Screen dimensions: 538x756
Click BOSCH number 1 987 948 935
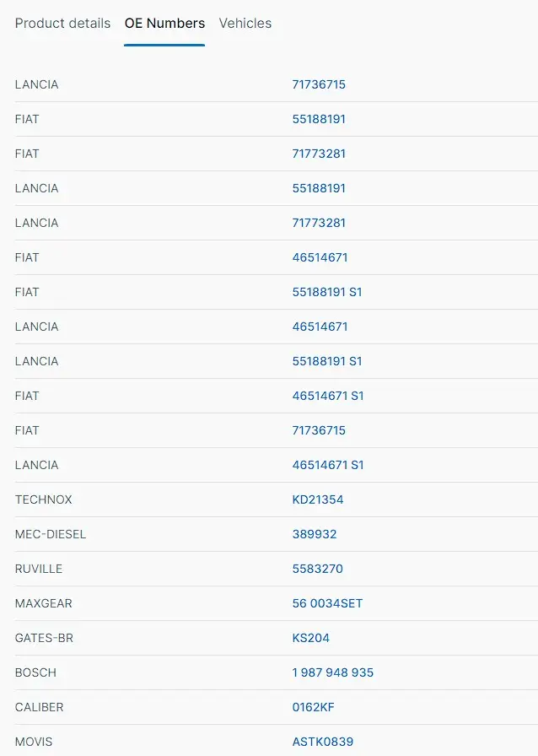tap(332, 672)
